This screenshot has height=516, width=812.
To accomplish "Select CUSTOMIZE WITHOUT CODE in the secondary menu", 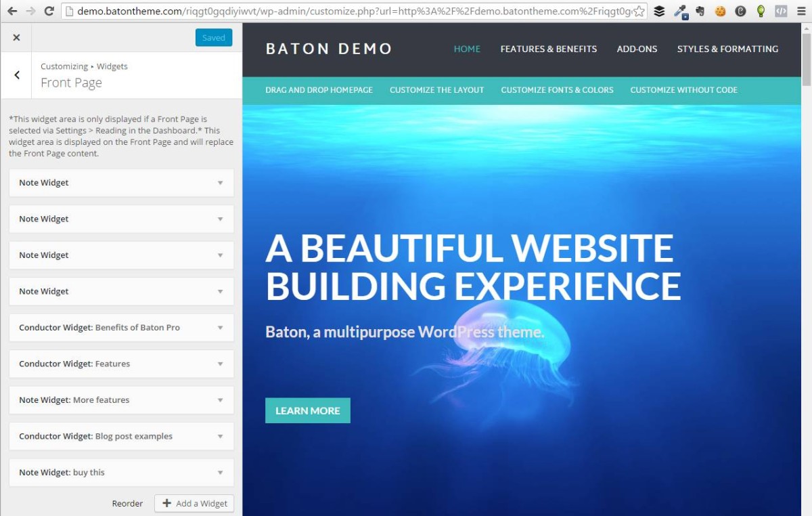I will coord(683,89).
